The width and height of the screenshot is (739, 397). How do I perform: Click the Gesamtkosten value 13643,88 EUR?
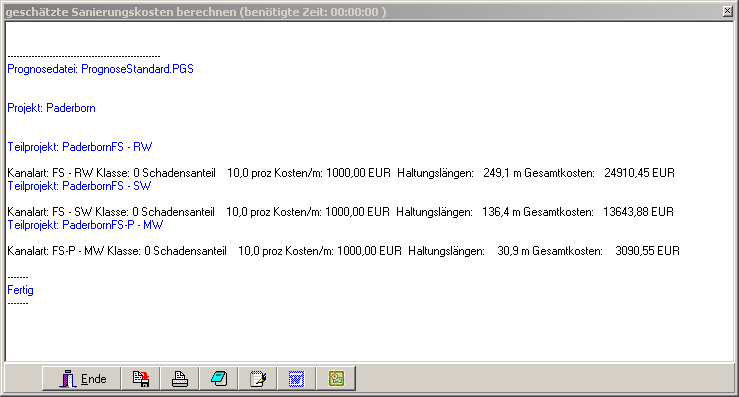point(638,212)
